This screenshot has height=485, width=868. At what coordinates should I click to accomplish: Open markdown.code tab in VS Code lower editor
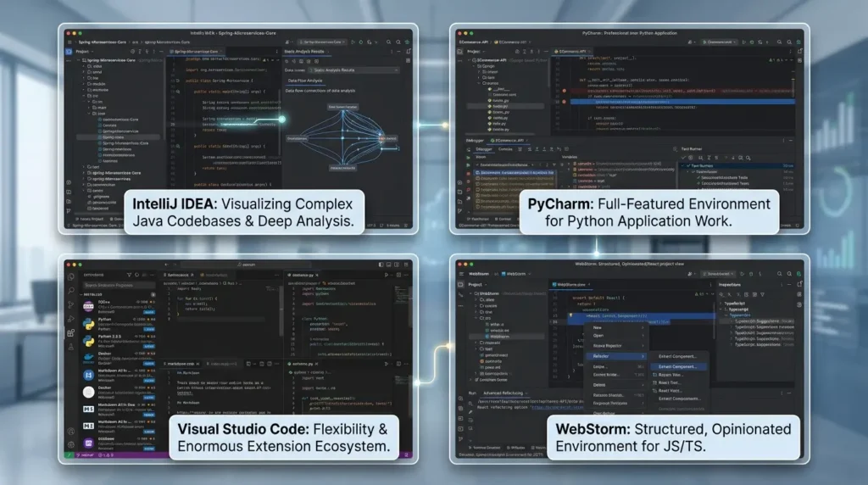click(181, 364)
